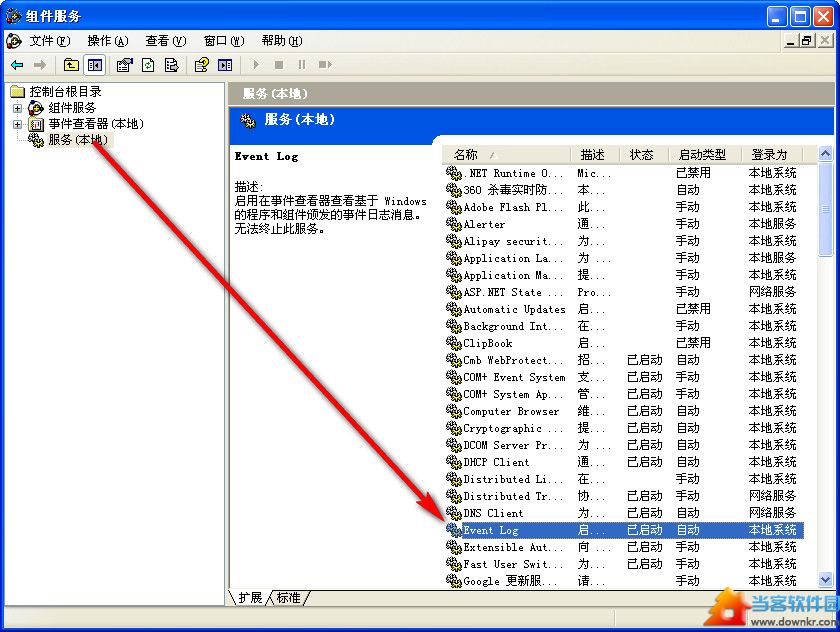Switch to the 标准 tab
The width and height of the screenshot is (840, 632).
tap(288, 598)
